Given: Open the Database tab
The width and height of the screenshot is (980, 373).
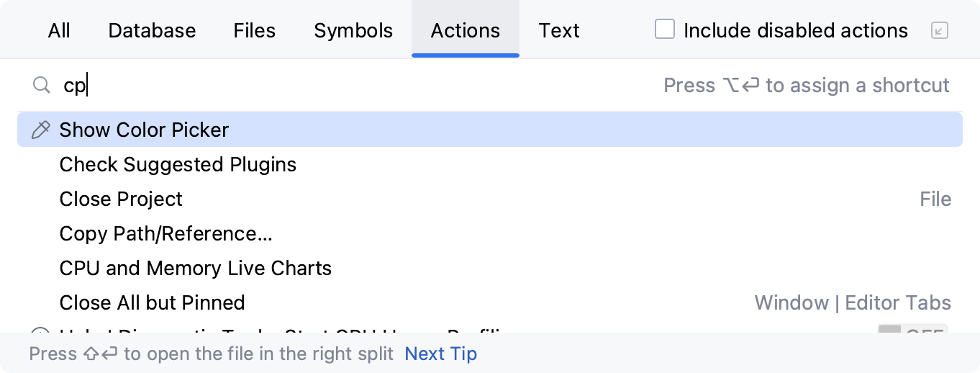Looking at the screenshot, I should [152, 30].
